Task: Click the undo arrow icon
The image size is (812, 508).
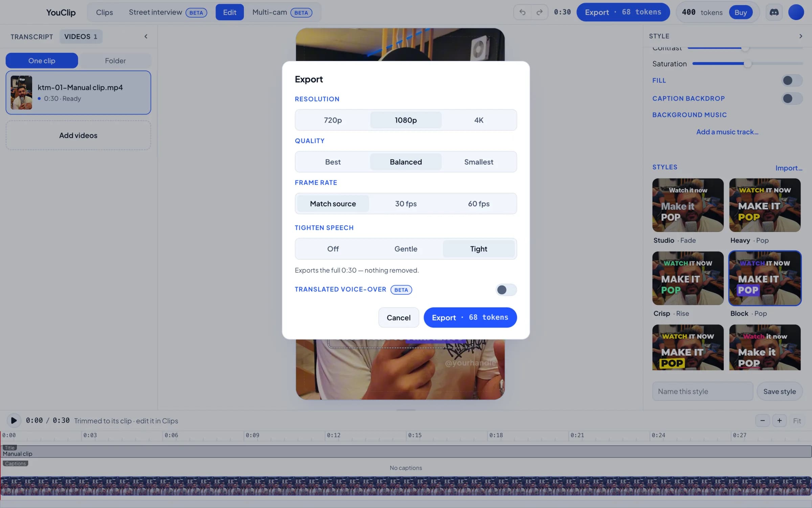Action: (x=522, y=12)
